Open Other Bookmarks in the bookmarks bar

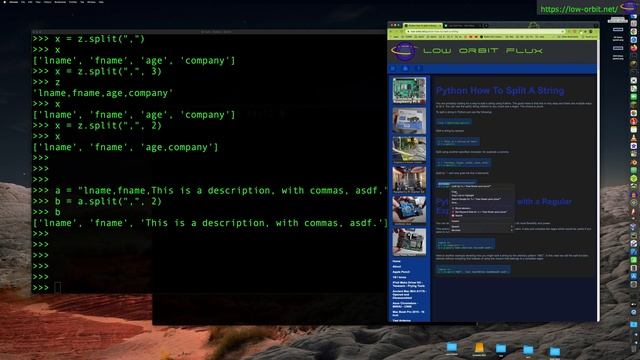pos(568,37)
